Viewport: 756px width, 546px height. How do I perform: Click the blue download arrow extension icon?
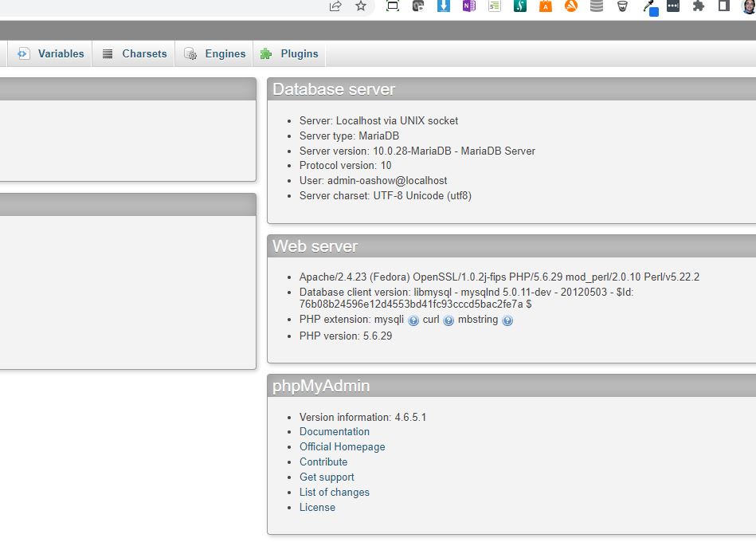tap(444, 6)
